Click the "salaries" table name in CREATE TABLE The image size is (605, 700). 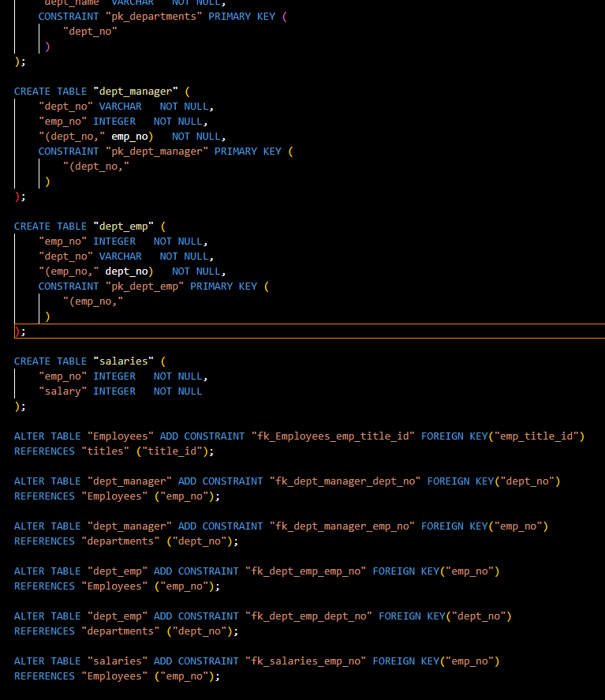click(x=123, y=361)
